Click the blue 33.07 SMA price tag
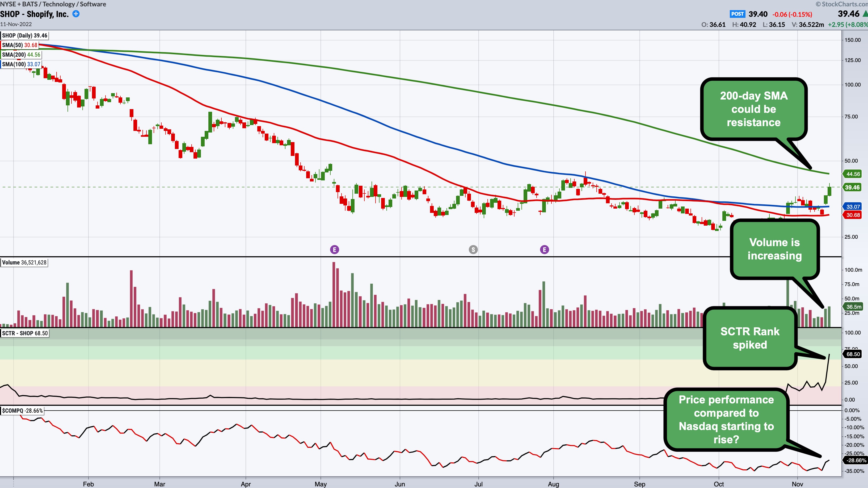The image size is (868, 488). click(853, 207)
